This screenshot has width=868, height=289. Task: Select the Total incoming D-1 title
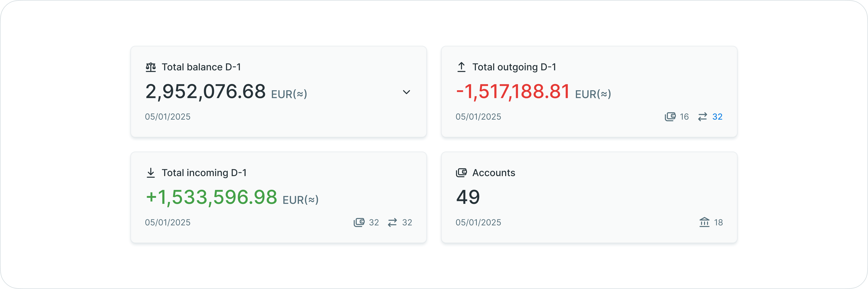point(204,173)
